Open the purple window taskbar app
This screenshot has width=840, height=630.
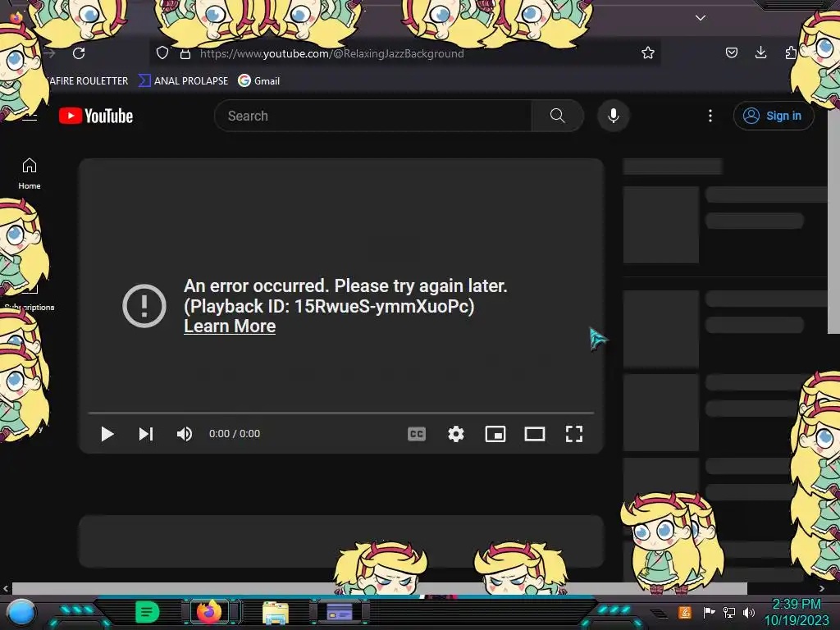coord(339,611)
